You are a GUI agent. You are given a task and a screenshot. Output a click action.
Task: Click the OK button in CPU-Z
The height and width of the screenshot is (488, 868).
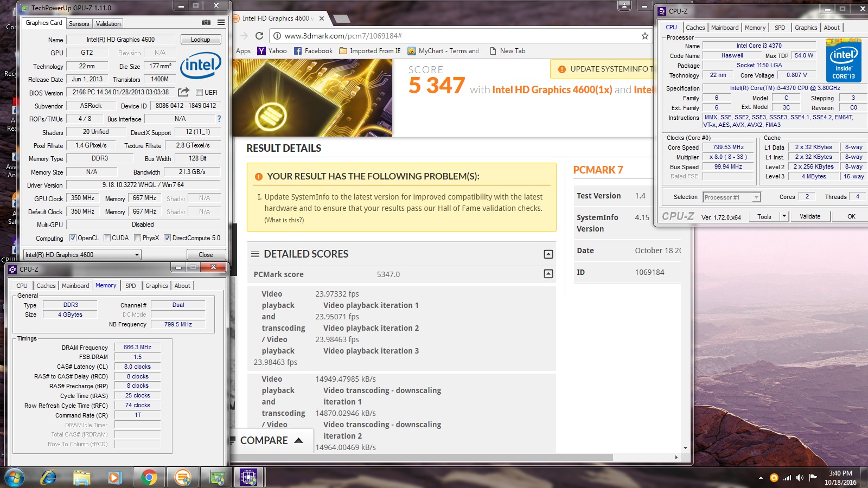click(851, 216)
